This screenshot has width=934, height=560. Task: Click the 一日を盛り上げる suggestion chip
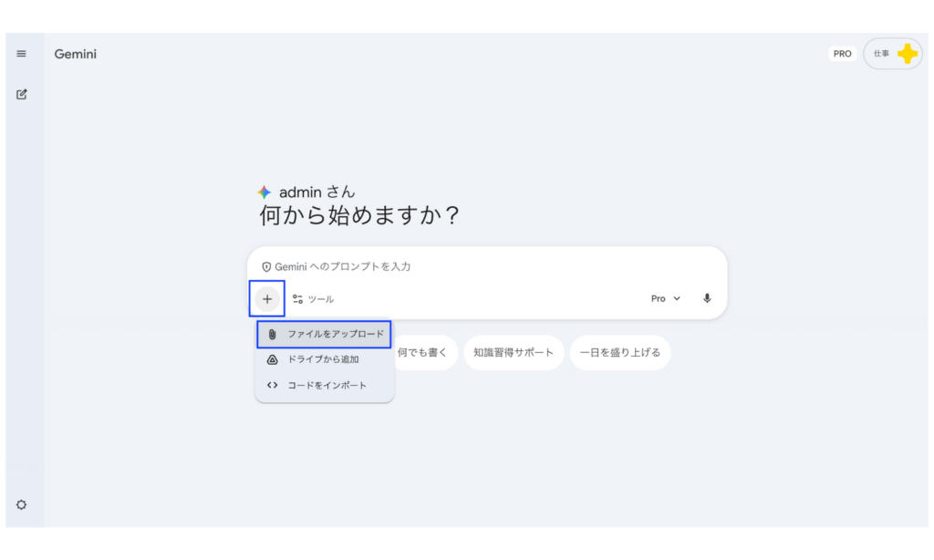click(620, 352)
